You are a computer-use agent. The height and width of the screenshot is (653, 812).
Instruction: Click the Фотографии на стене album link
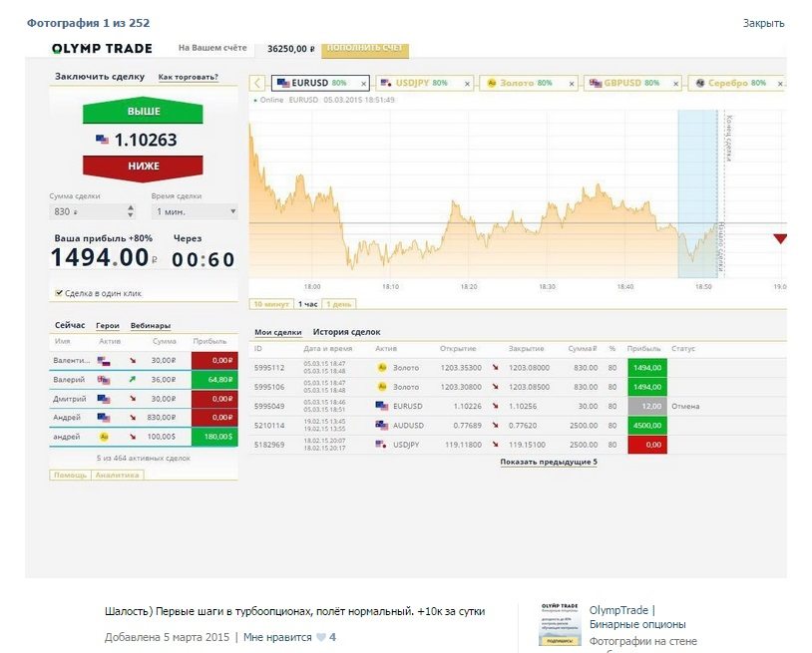click(x=643, y=641)
